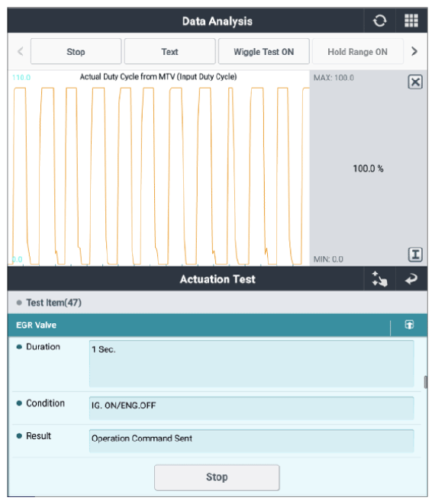
Task: Click the cursor marker icon beside graph
Action: pos(415,255)
